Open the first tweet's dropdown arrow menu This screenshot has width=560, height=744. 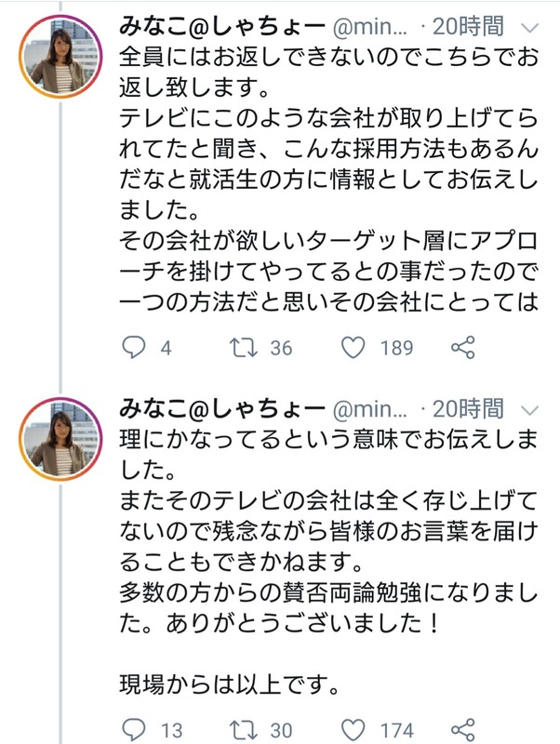tap(529, 28)
